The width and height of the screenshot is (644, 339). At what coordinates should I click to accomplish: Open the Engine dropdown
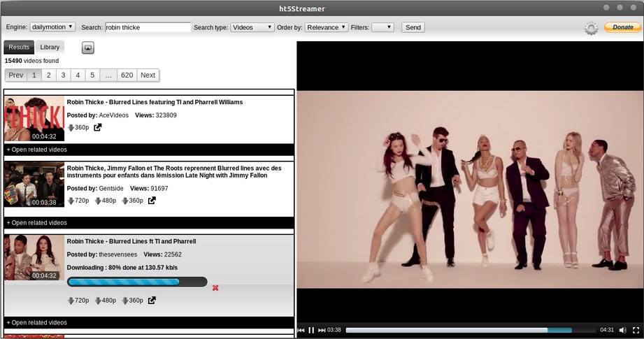pyautogui.click(x=52, y=27)
